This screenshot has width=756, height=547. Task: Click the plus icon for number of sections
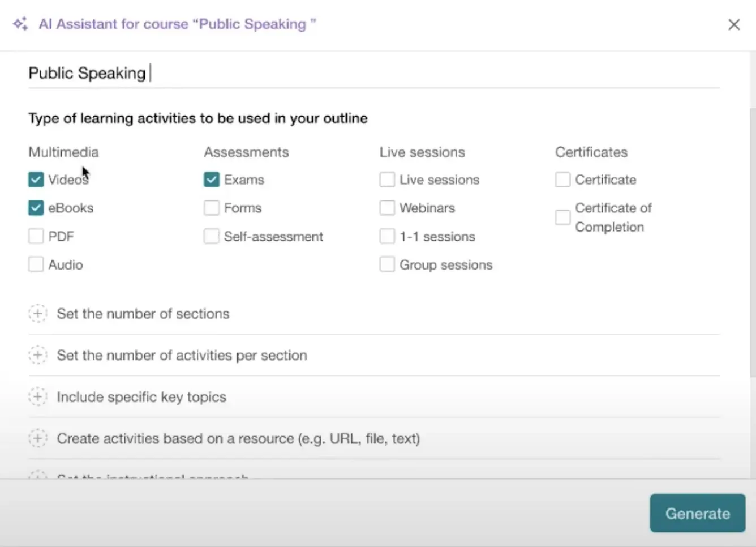pyautogui.click(x=38, y=314)
